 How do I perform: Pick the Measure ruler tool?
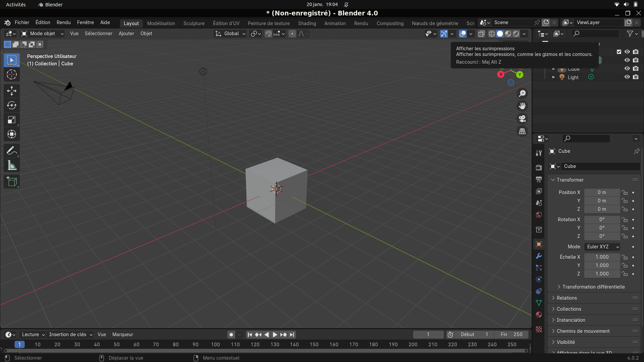[12, 165]
